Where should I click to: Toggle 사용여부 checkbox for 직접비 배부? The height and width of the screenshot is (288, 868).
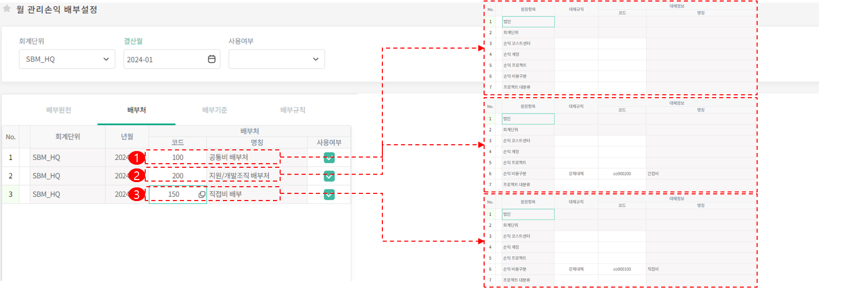[329, 194]
